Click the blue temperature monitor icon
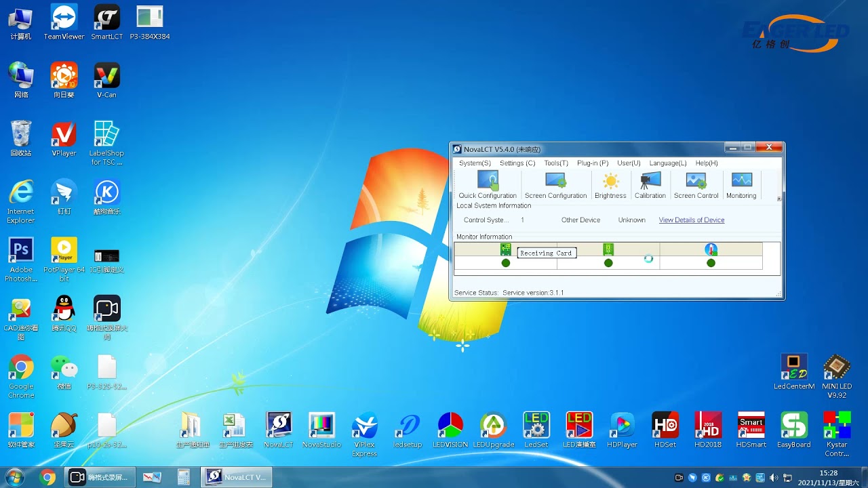Screen dimensions: 868x488 pyautogui.click(x=711, y=249)
